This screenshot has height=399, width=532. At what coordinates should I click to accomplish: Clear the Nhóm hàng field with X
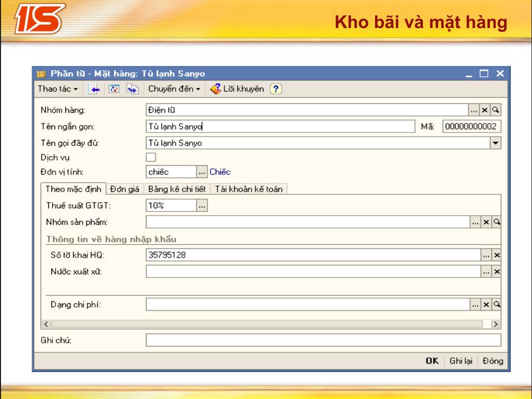[x=485, y=110]
